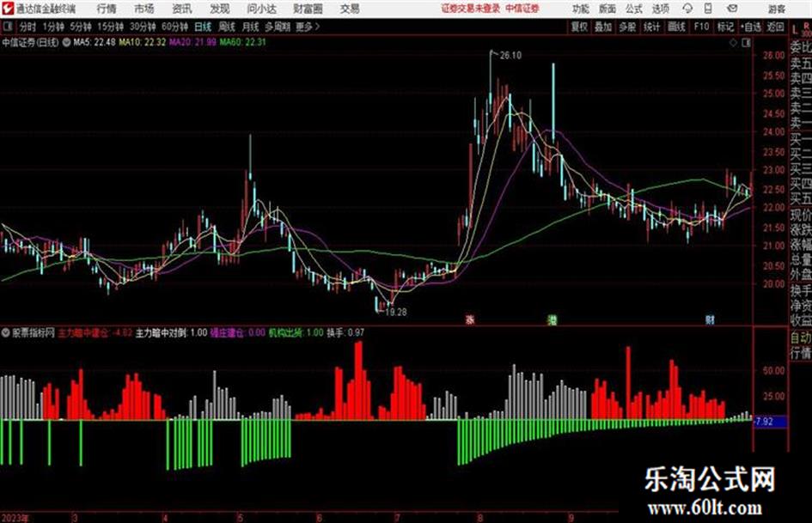Open the 行情 menu

point(107,9)
